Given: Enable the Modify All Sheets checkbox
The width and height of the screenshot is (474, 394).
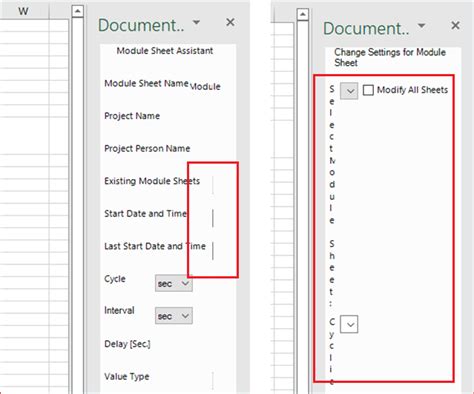Looking at the screenshot, I should coord(368,90).
